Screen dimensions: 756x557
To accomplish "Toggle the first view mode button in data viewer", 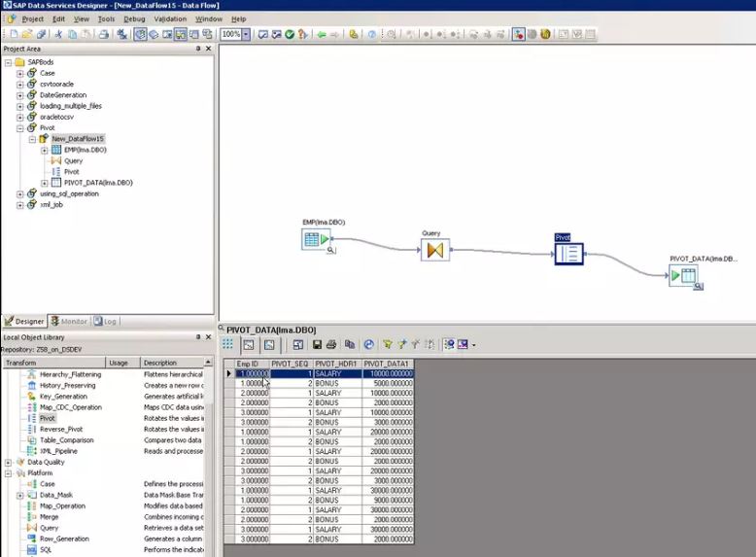I will point(249,344).
